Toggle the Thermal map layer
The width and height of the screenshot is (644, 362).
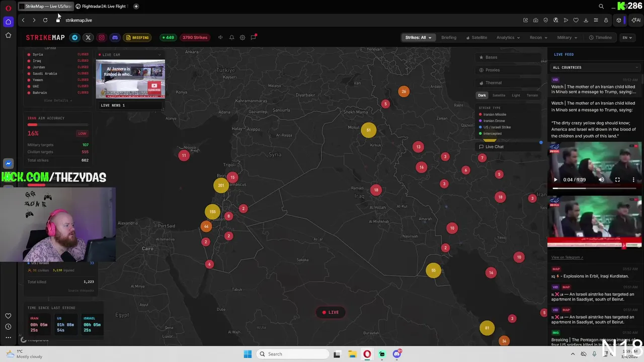click(508, 82)
